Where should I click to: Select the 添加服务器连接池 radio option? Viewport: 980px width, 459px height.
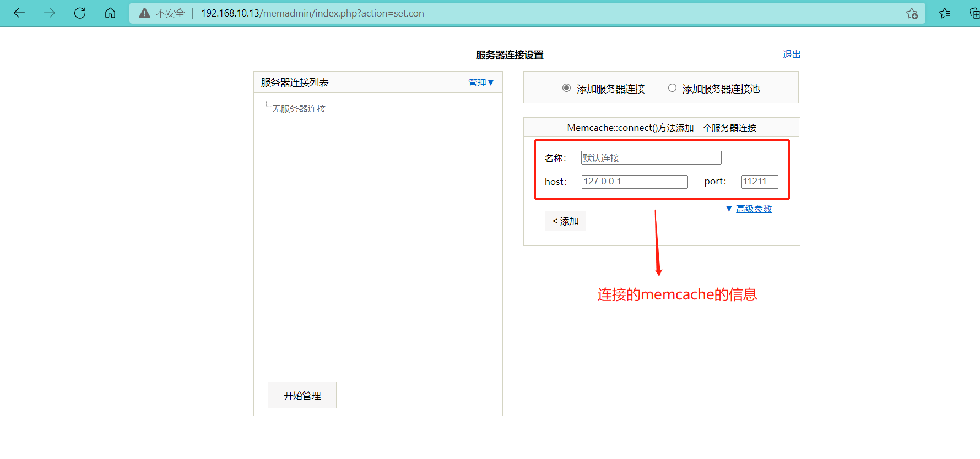point(672,88)
